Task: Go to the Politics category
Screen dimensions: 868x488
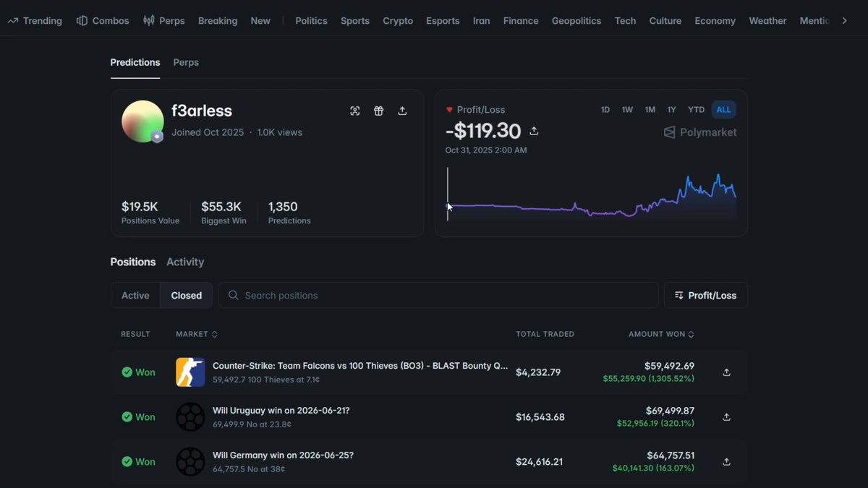Action: [311, 21]
